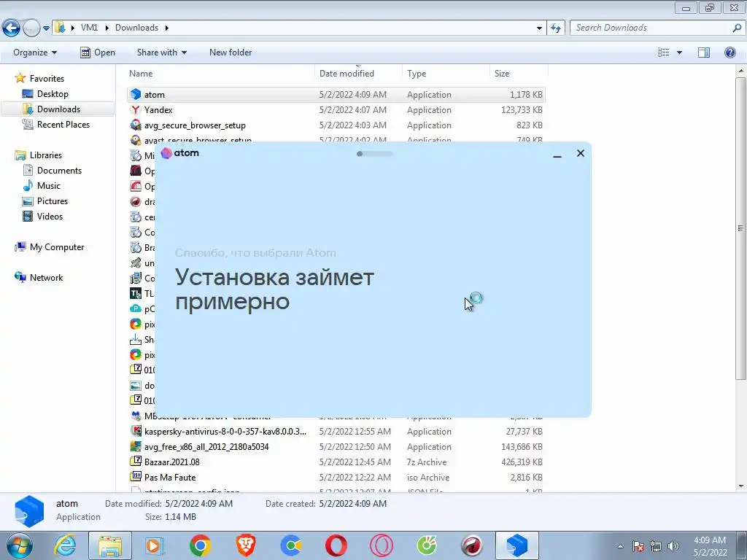747x560 pixels.
Task: Select the atom application file row
Action: tap(336, 94)
